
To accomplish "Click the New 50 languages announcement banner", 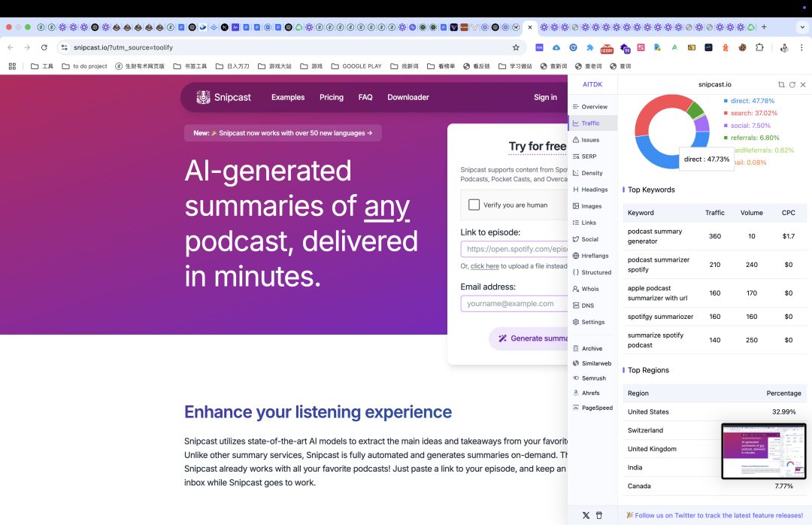I will 283,133.
